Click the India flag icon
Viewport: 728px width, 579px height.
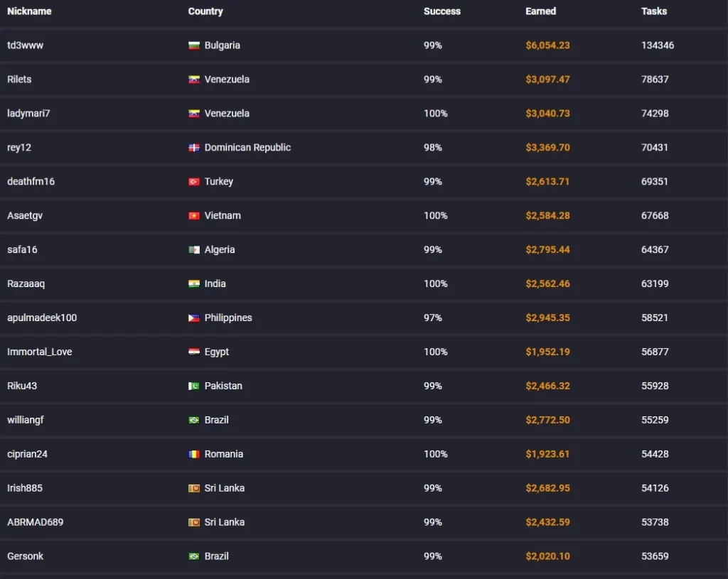pyautogui.click(x=193, y=283)
